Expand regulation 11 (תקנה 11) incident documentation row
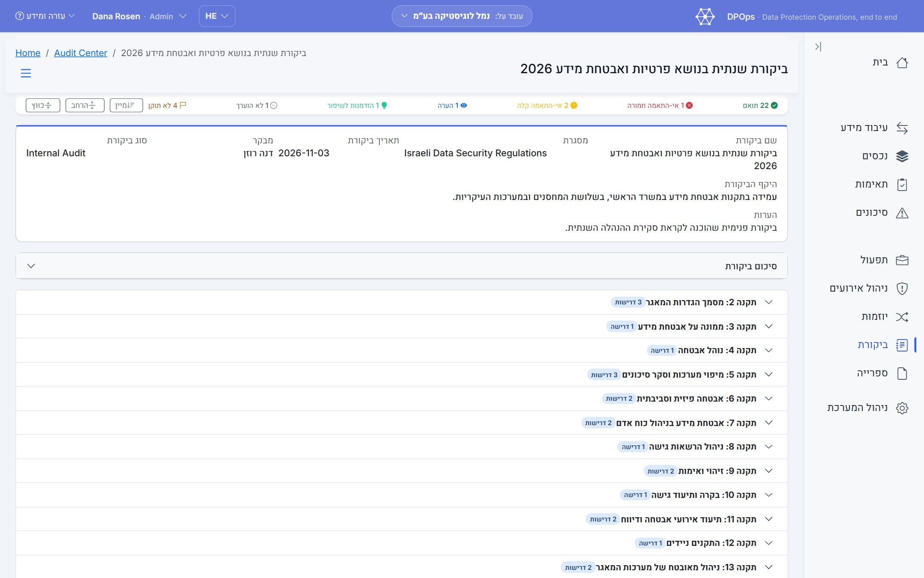 pyautogui.click(x=402, y=519)
